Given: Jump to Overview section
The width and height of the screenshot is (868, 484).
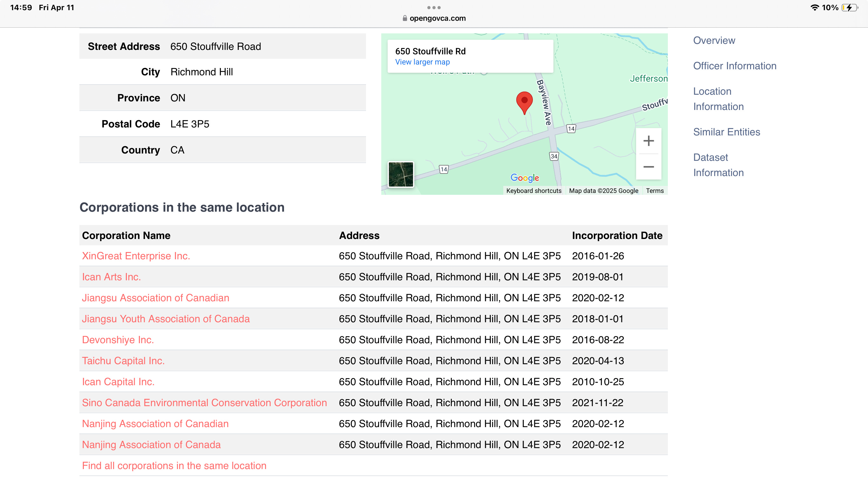Looking at the screenshot, I should (x=714, y=40).
